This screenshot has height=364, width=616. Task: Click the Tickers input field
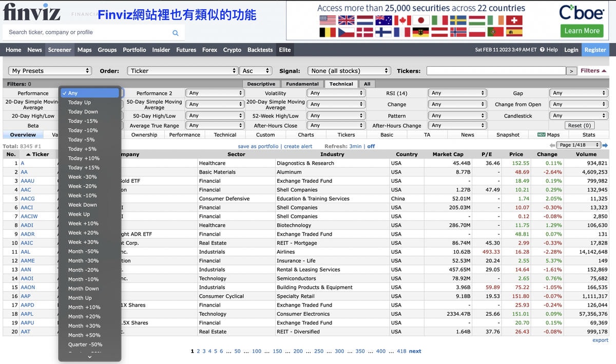(x=495, y=71)
